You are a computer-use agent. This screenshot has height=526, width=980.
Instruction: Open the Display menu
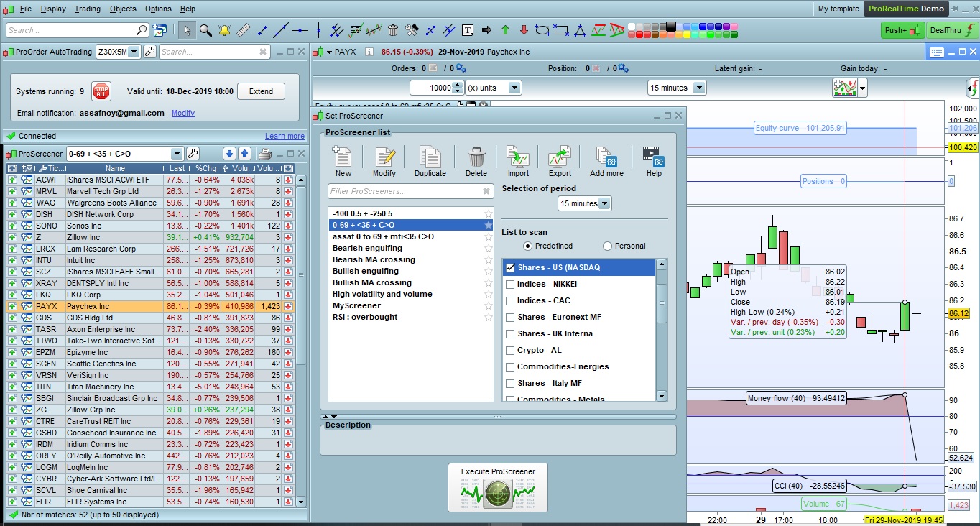coord(53,9)
